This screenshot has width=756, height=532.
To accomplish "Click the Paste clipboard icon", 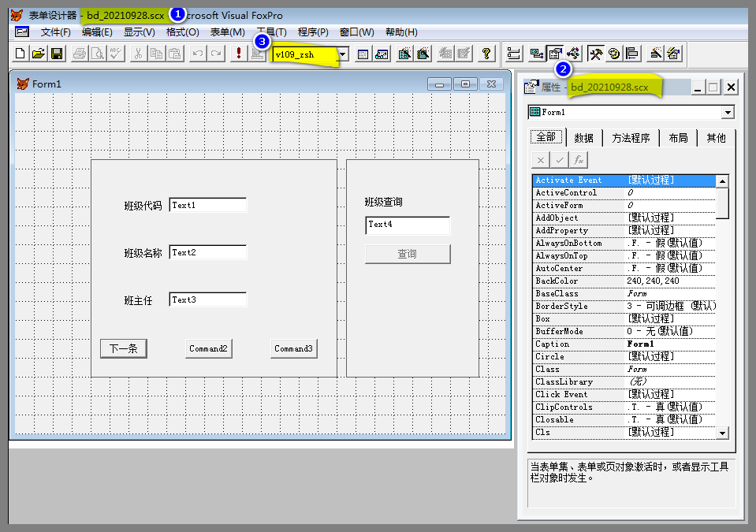I will [x=174, y=54].
